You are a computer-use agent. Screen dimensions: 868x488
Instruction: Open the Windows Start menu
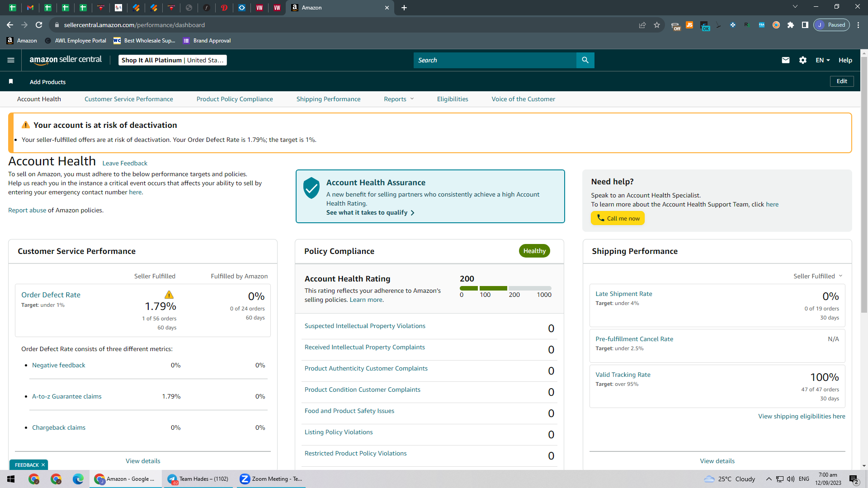pyautogui.click(x=11, y=479)
